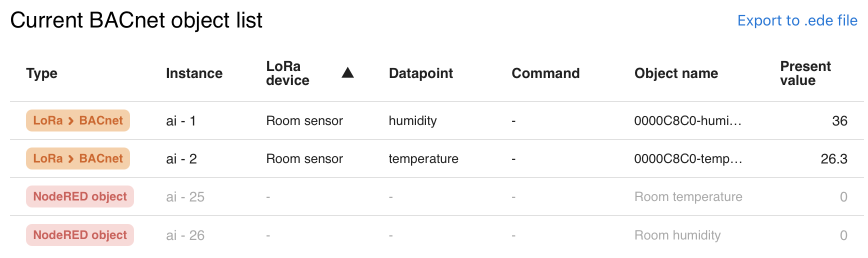Click the 0000C8C0-humi… object name
Screen dimensions: 868x258
pyautogui.click(x=687, y=120)
